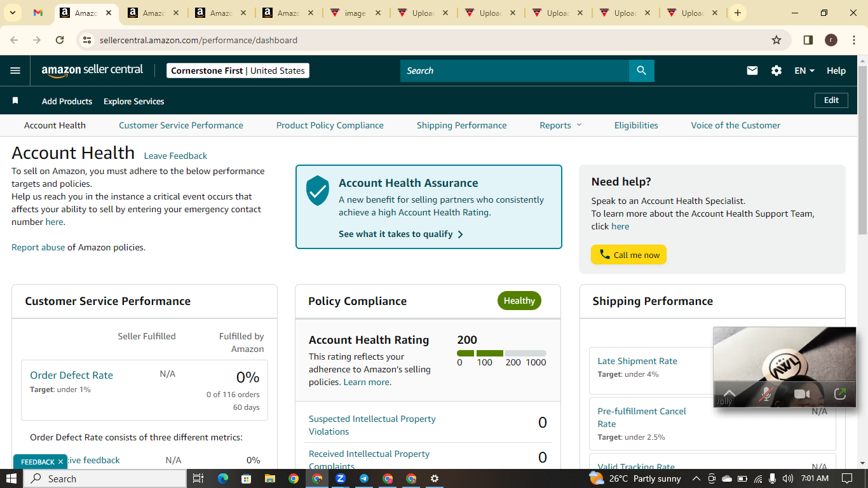Bookmark this page with the star icon
The width and height of the screenshot is (868, 488).
coord(776,40)
